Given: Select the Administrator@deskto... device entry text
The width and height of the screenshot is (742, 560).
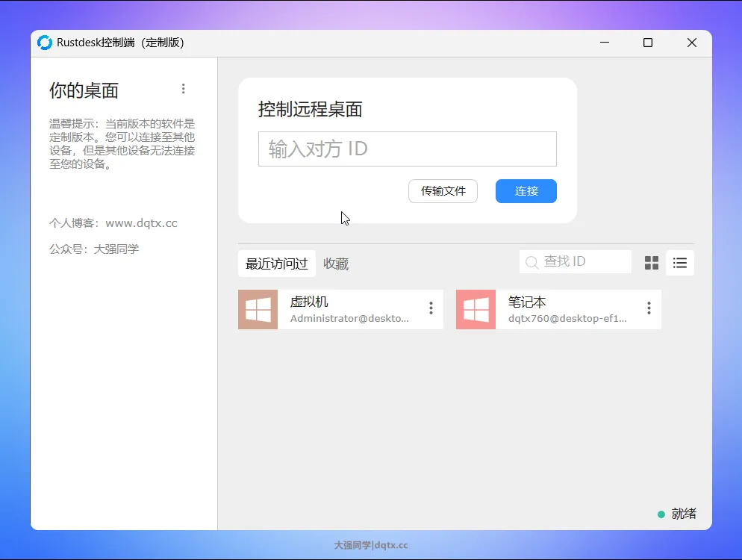Looking at the screenshot, I should tap(349, 318).
